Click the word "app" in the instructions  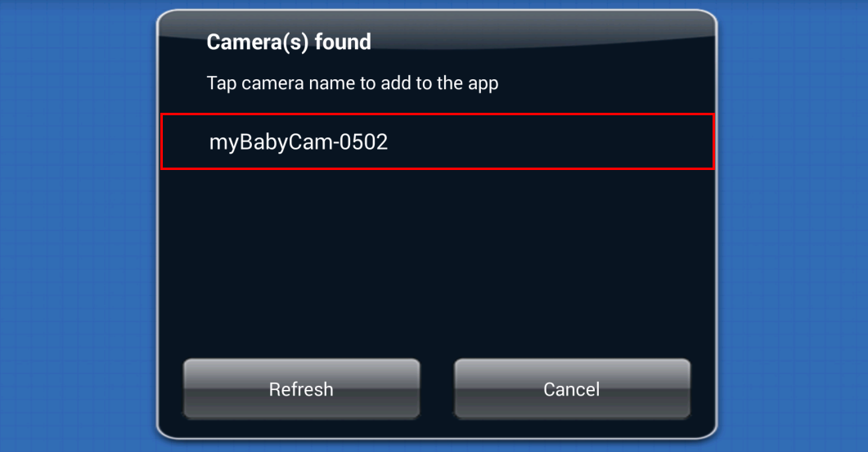[x=483, y=84]
